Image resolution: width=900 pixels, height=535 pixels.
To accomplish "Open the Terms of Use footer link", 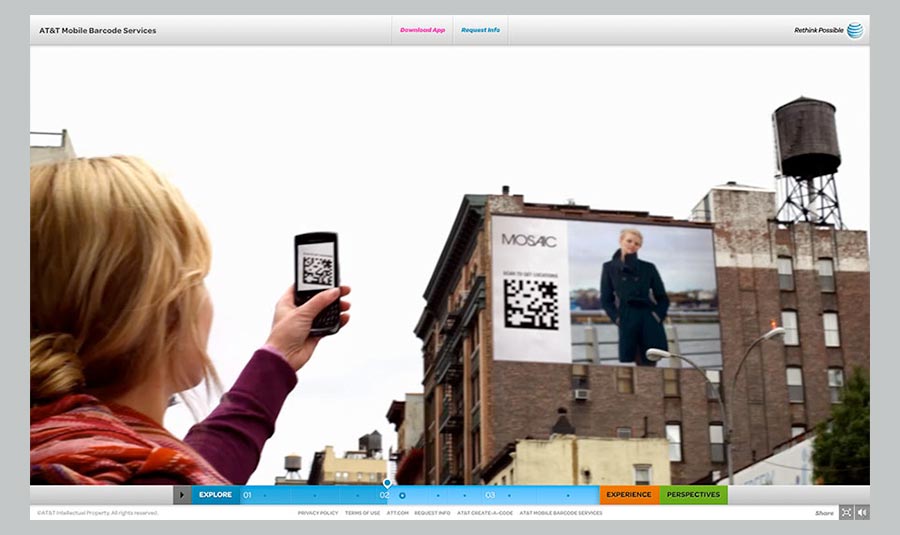I will [x=362, y=513].
